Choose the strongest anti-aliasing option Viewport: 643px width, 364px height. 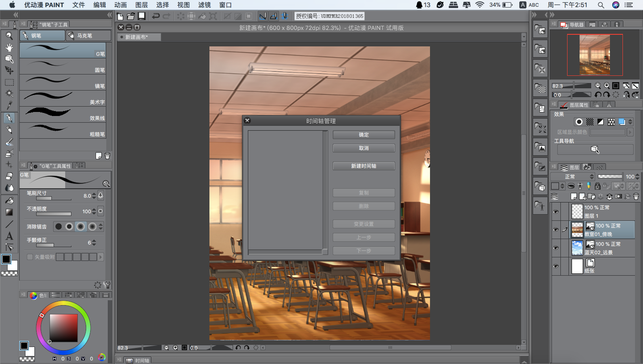click(92, 227)
